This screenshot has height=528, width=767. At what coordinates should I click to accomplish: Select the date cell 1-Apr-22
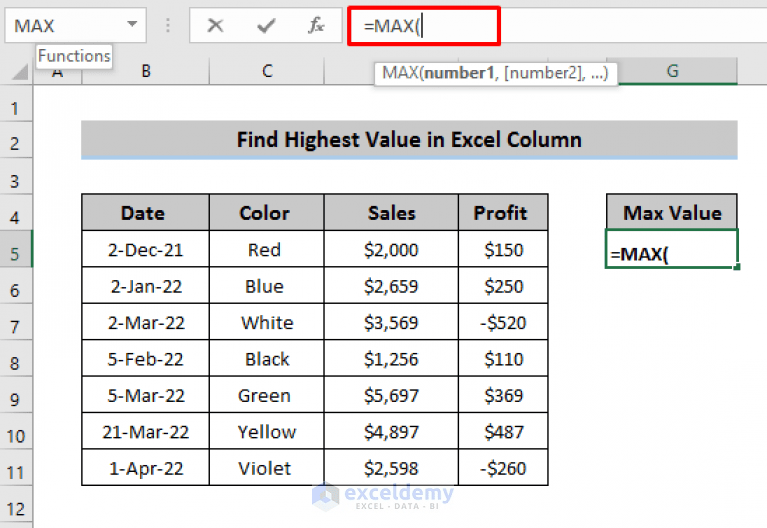145,467
